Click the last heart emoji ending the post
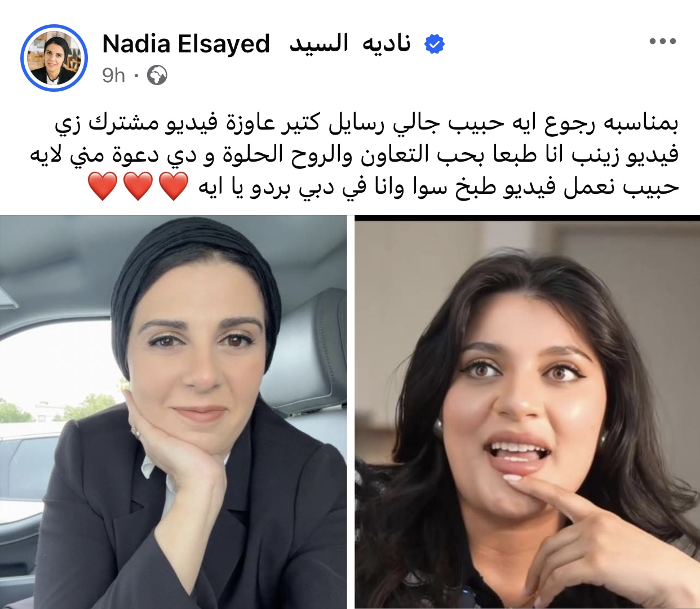The width and height of the screenshot is (700, 609). (x=103, y=186)
